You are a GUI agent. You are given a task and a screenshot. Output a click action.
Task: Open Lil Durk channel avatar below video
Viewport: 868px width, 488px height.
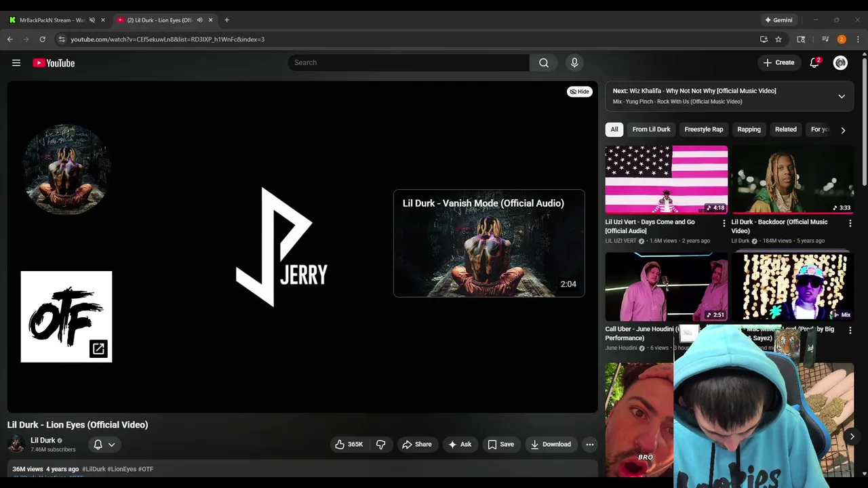[16, 445]
